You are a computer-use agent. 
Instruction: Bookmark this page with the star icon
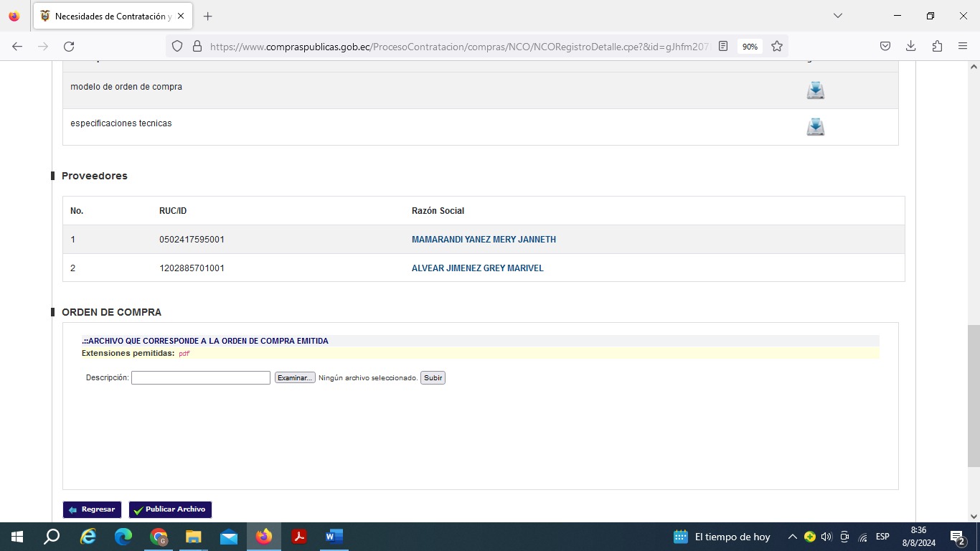[x=776, y=46]
